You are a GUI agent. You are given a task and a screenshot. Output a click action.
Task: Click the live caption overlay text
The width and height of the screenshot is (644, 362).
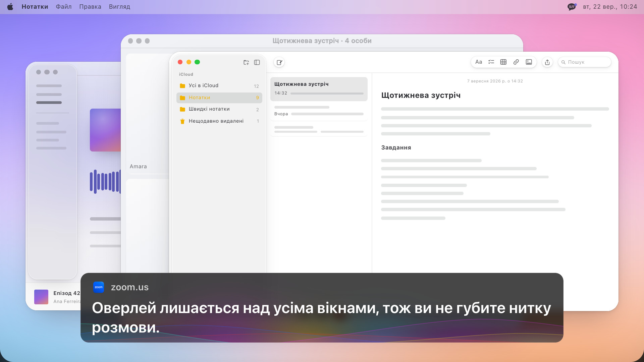(321, 317)
